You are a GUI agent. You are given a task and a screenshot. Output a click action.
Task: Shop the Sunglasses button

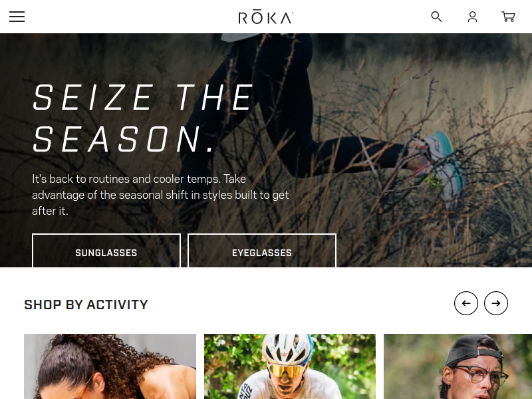click(106, 251)
